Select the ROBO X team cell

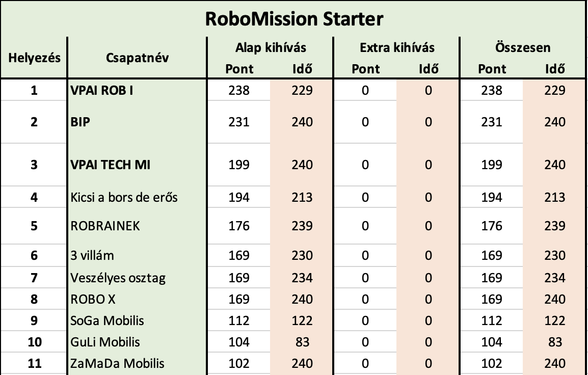(x=137, y=299)
